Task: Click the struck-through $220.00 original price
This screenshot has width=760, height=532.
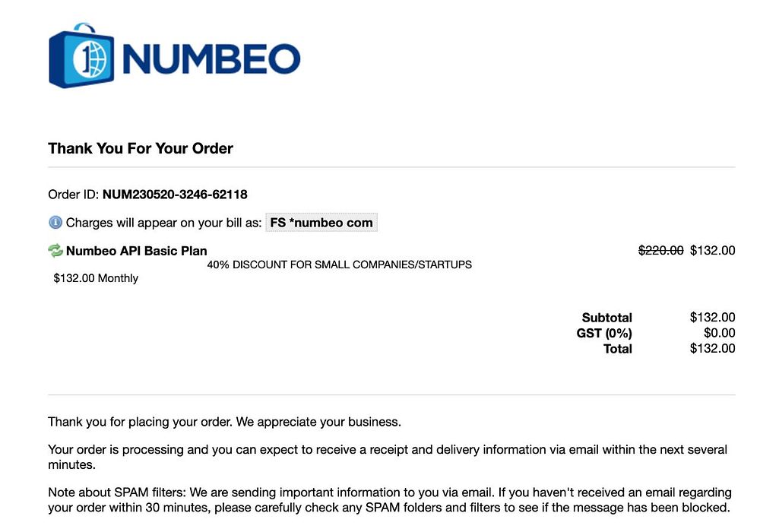Action: 660,250
